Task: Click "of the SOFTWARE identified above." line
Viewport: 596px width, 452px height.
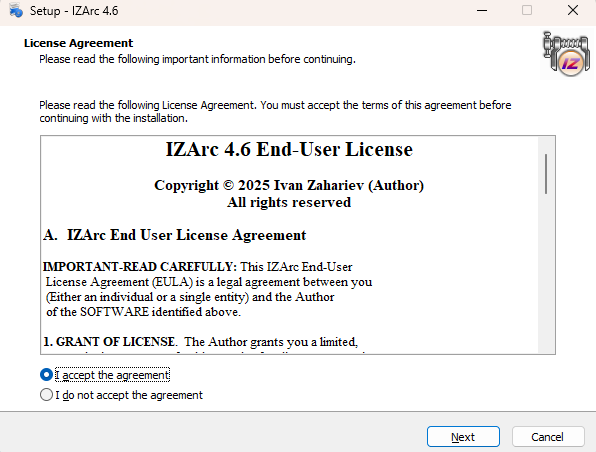Action: point(143,312)
